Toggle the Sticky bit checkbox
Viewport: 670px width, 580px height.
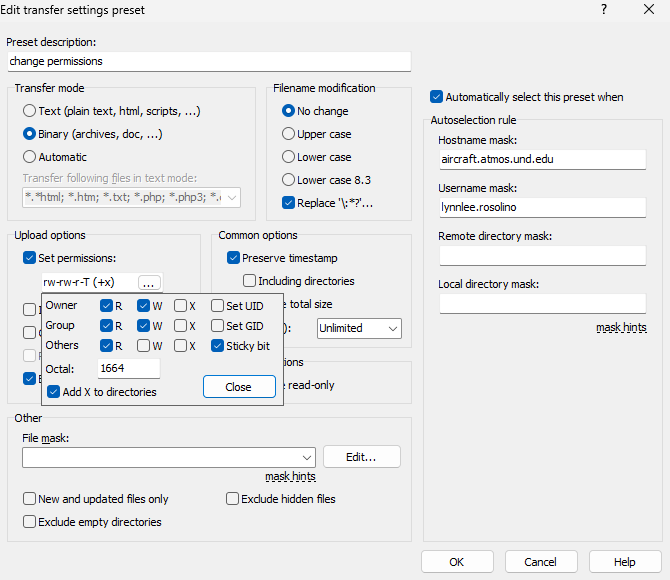[218, 346]
